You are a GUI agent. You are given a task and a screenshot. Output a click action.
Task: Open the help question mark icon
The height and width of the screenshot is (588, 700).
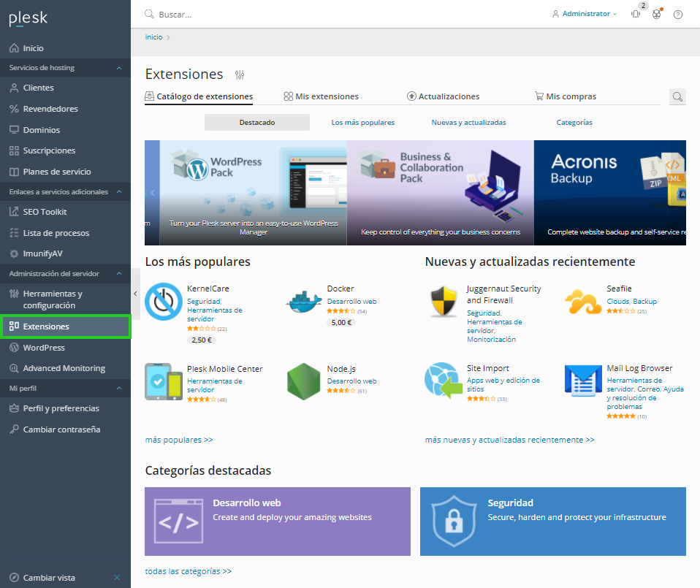point(677,15)
